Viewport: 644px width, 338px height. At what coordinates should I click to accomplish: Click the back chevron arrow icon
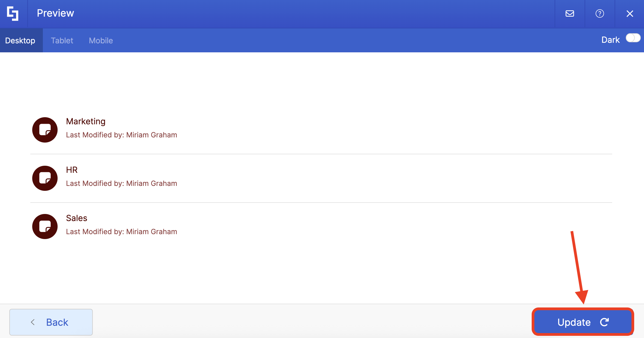tap(33, 322)
